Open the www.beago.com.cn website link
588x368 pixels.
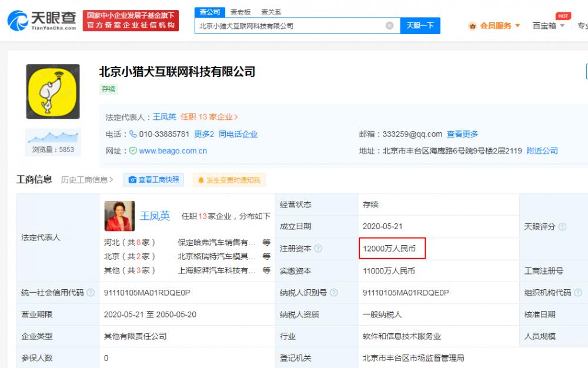[x=173, y=150]
